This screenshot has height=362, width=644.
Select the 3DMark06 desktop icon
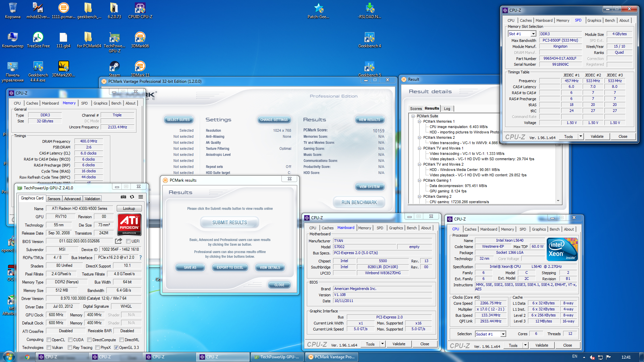pos(140,40)
